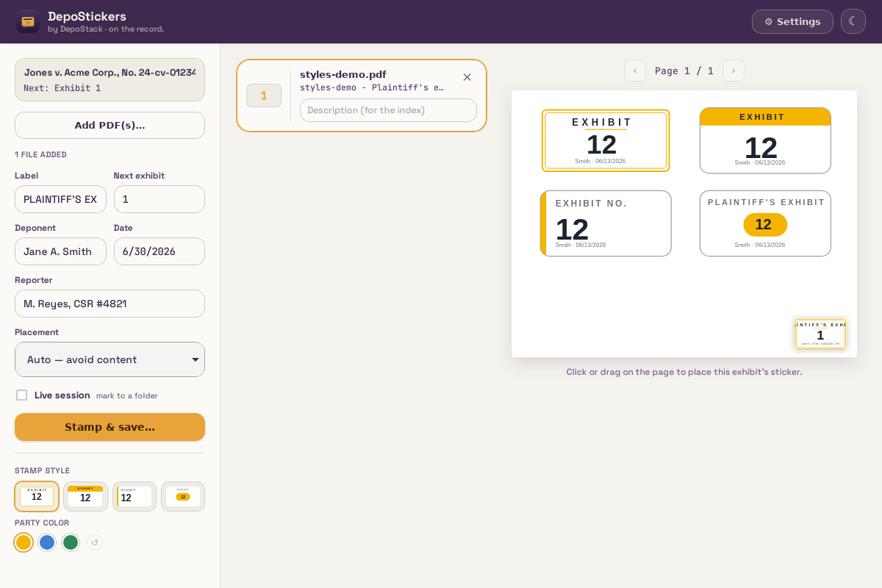Enable the Live session checkbox
This screenshot has height=588, width=882.
22,395
